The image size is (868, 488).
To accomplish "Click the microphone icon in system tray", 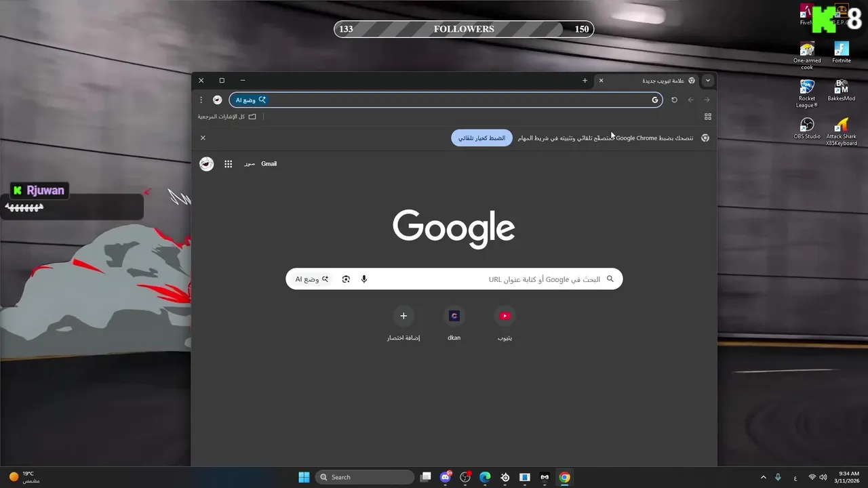I will (x=778, y=477).
